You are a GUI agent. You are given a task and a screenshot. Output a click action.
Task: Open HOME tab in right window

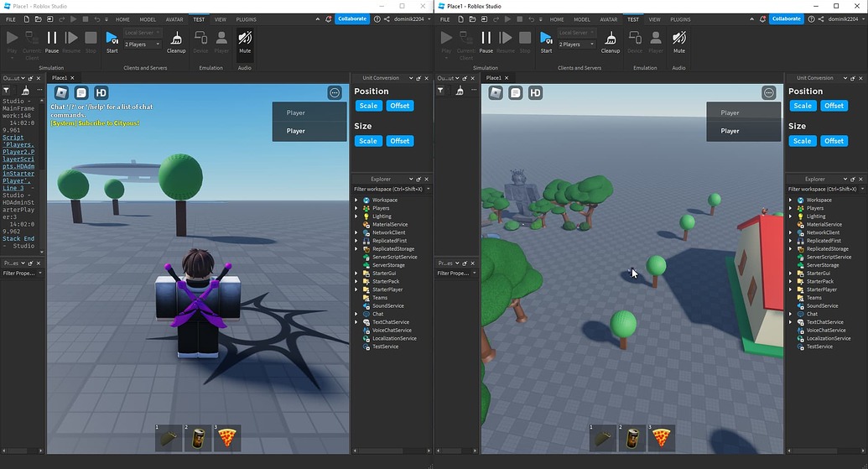click(556, 19)
